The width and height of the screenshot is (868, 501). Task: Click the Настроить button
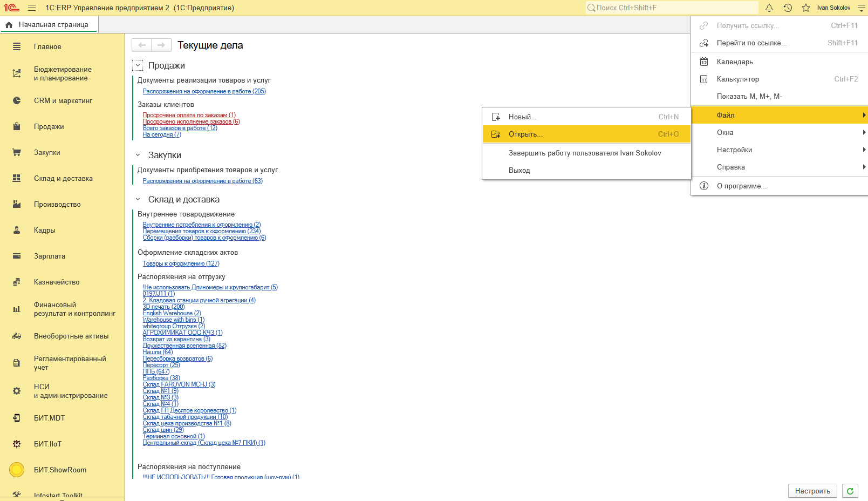point(812,491)
